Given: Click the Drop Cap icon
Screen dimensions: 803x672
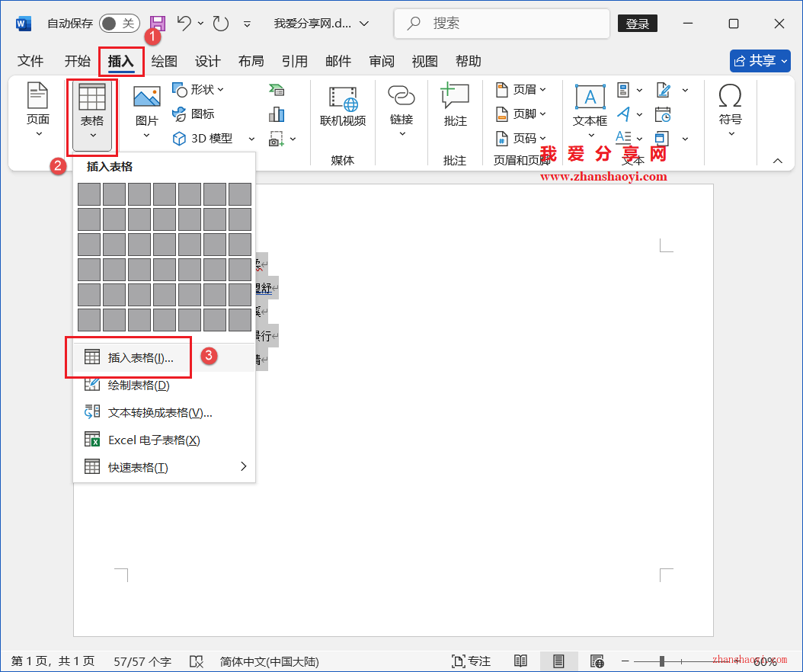Looking at the screenshot, I should coord(623,138).
